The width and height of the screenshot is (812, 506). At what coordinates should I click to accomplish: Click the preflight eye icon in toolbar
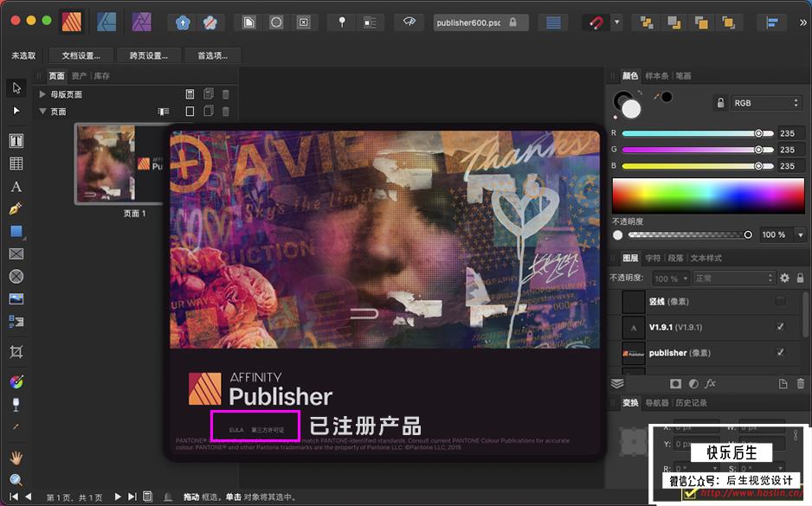coord(409,22)
